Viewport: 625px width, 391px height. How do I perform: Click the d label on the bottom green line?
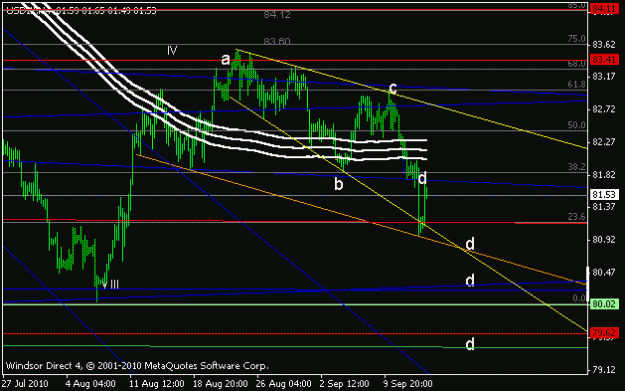pyautogui.click(x=470, y=344)
